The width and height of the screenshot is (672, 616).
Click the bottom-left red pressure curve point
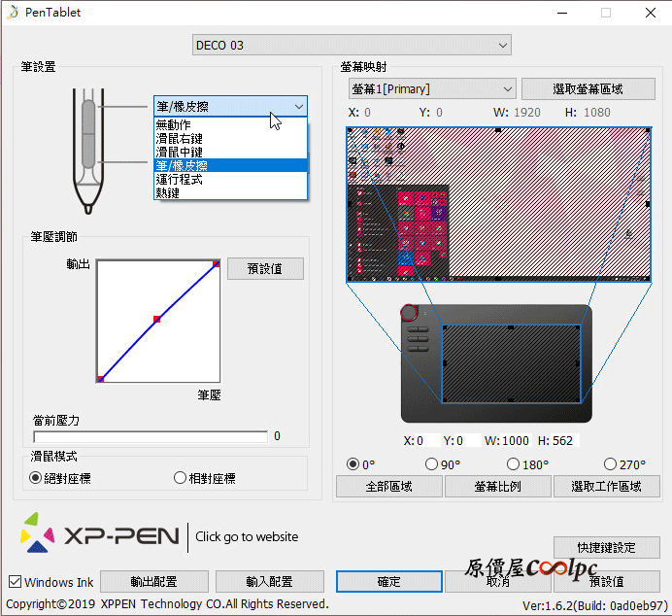tap(101, 379)
